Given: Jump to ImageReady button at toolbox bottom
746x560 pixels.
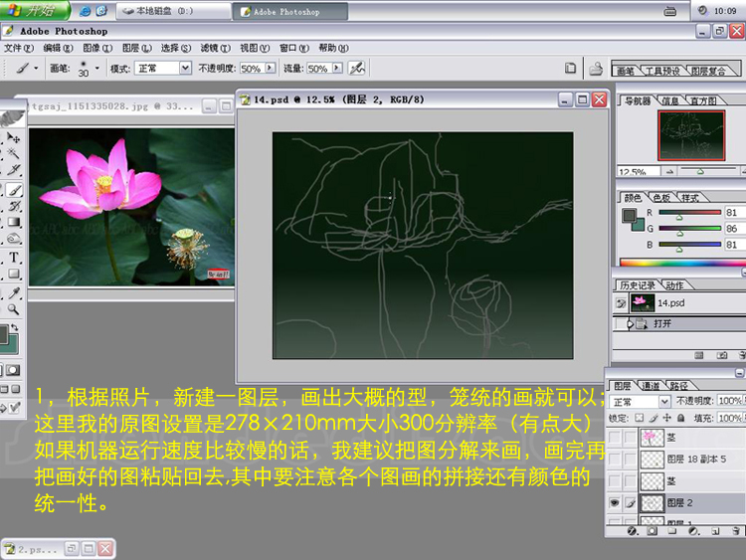Looking at the screenshot, I should coord(13,407).
